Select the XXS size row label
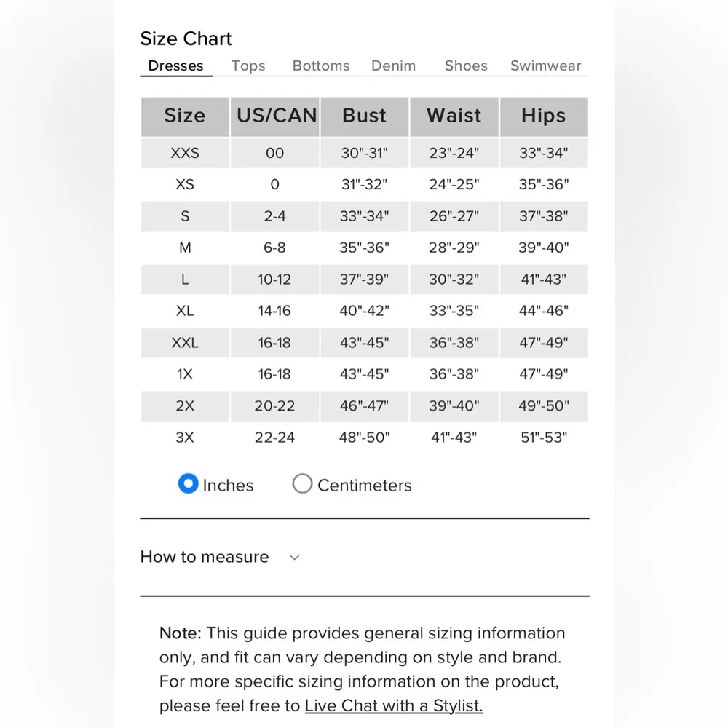The image size is (728, 728). 185,154
